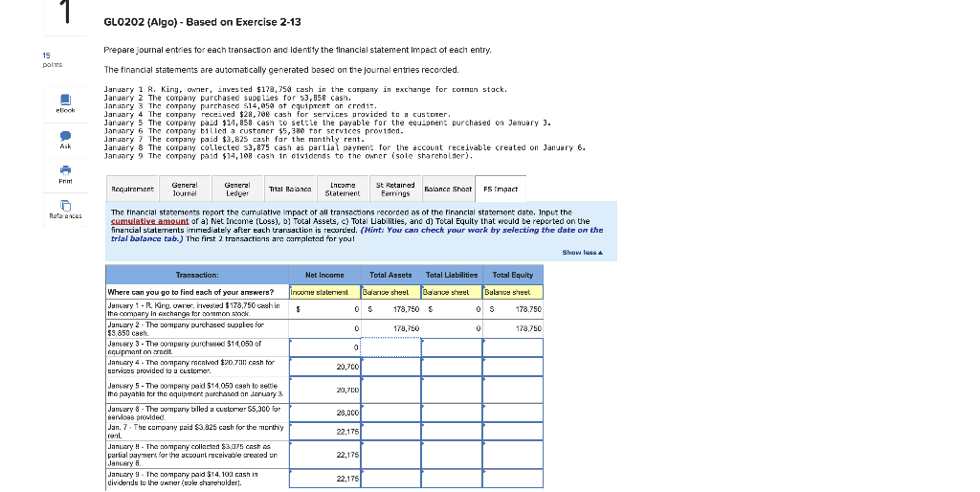The width and height of the screenshot is (980, 492).
Task: Open the References icon
Action: pos(66,206)
